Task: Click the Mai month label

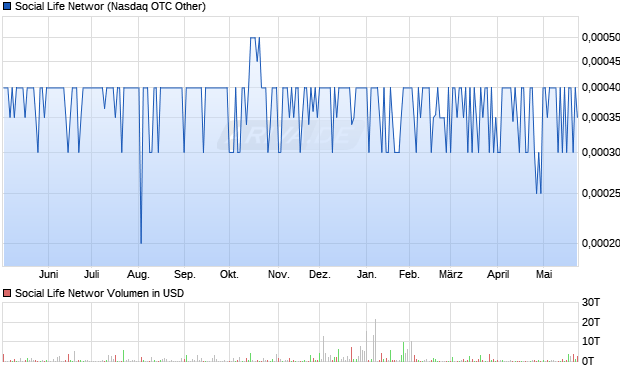Action: [544, 274]
